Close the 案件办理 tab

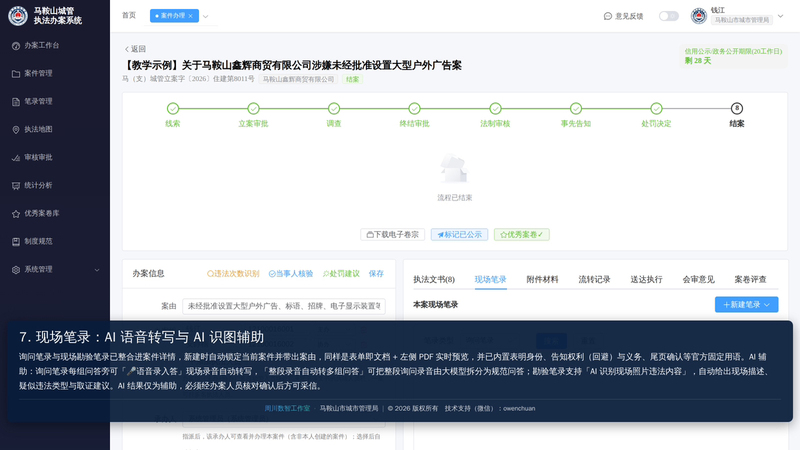coord(191,16)
